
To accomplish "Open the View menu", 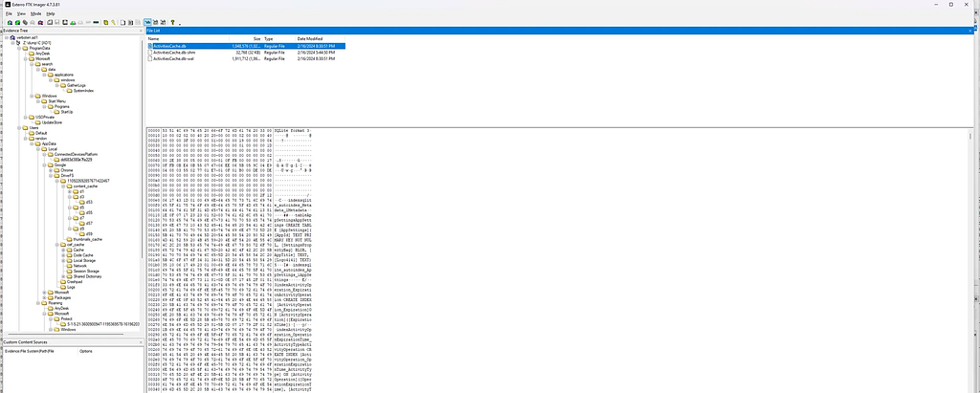I will (21, 13).
